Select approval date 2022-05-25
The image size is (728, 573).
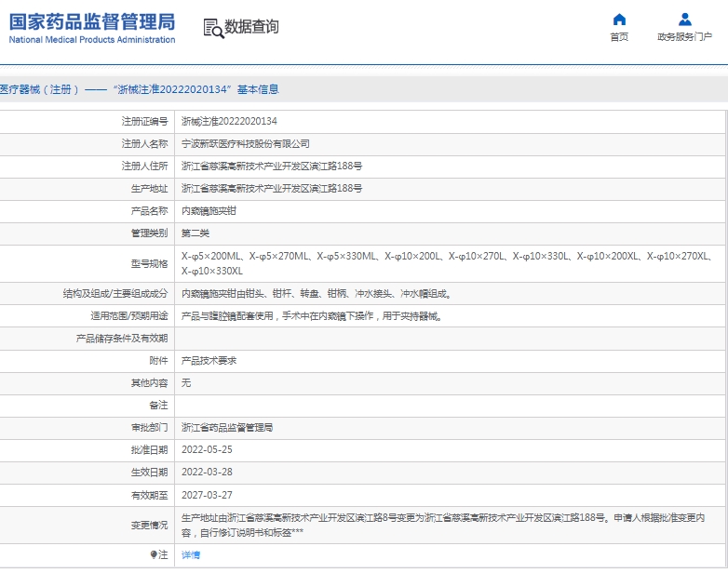[207, 450]
